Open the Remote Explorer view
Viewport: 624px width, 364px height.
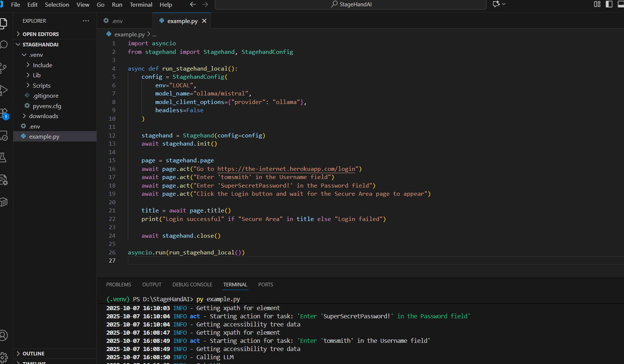pos(4,136)
